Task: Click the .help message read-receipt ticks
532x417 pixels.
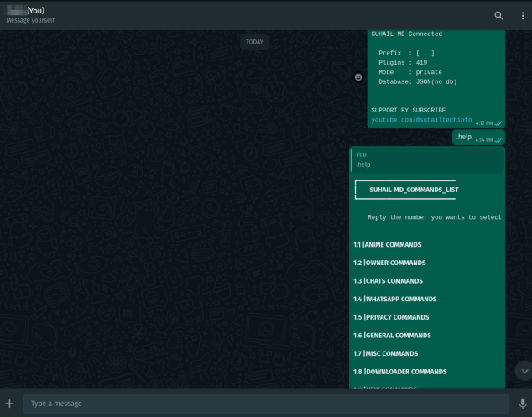Action: pyautogui.click(x=498, y=140)
